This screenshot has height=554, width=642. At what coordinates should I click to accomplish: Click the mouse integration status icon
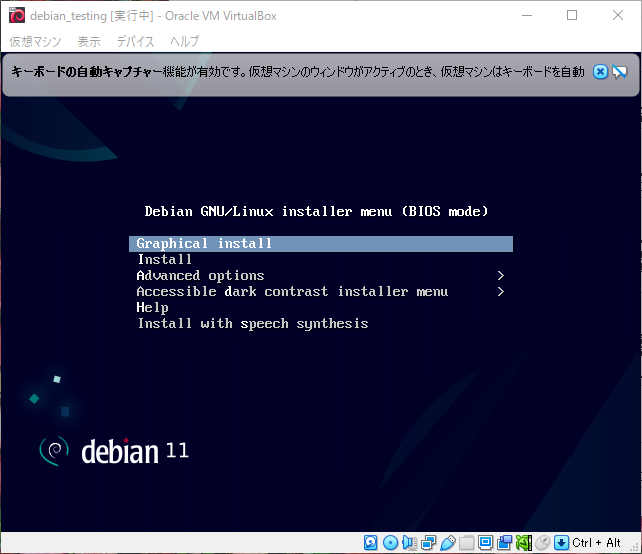[x=543, y=543]
